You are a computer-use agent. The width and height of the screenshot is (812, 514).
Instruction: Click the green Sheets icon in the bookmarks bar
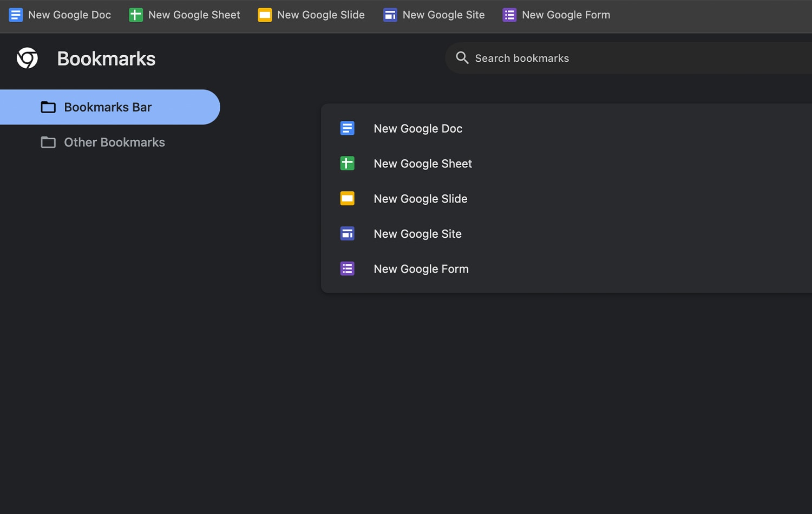pos(136,15)
